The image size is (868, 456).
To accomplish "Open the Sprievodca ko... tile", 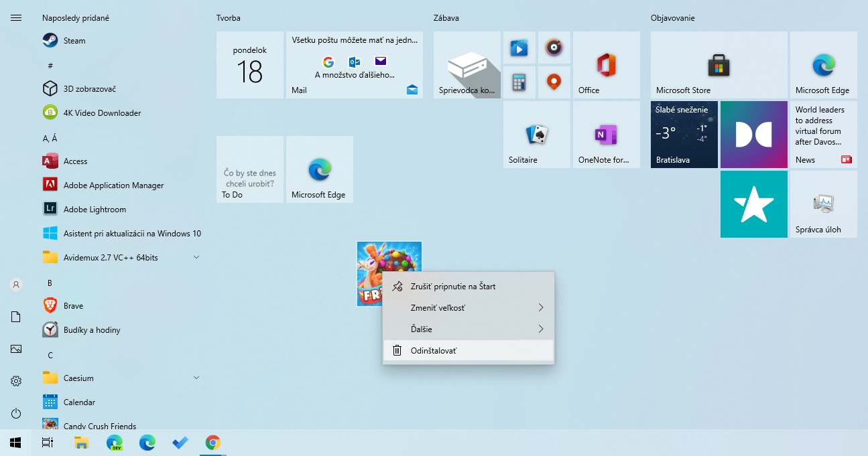I will 467,65.
